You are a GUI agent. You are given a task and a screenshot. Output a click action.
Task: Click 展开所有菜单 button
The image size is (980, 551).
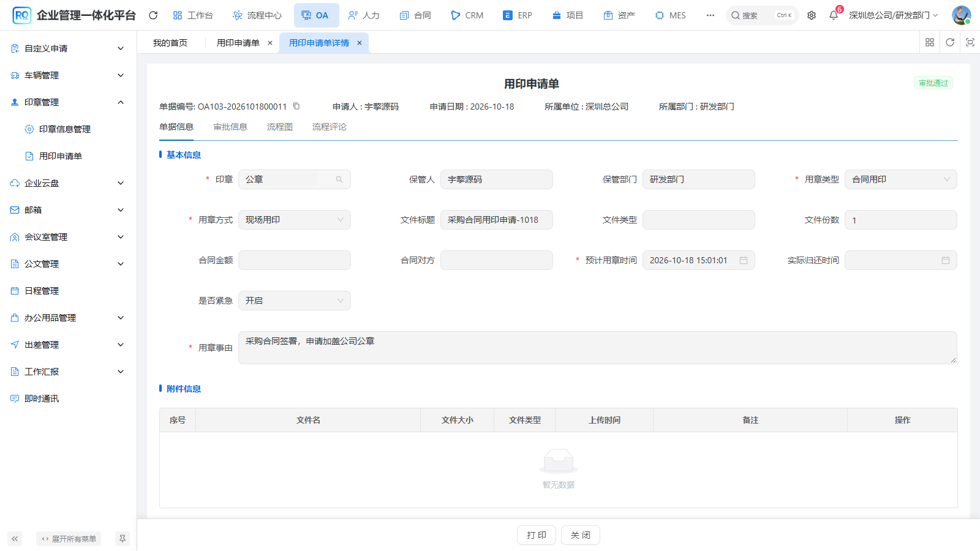tap(69, 539)
